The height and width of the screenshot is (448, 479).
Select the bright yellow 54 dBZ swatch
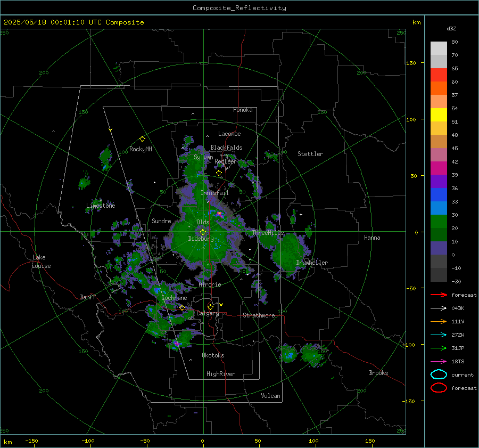tap(439, 115)
